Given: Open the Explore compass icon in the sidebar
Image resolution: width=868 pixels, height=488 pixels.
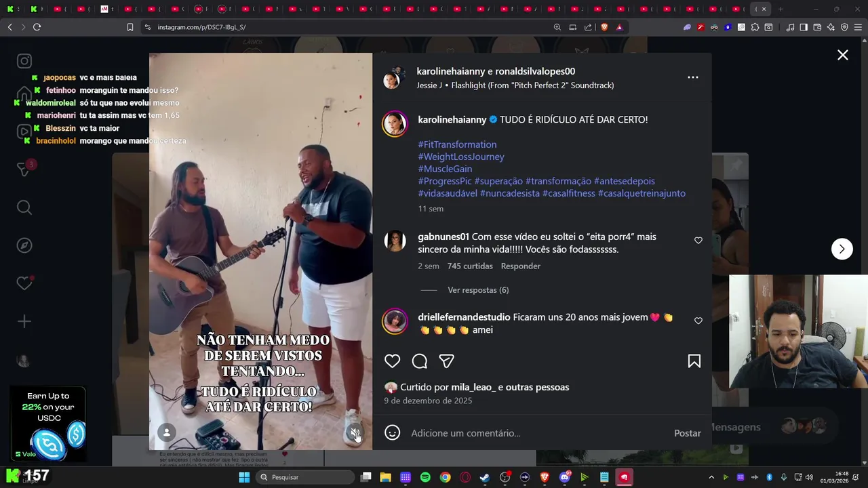Looking at the screenshot, I should coord(24,245).
